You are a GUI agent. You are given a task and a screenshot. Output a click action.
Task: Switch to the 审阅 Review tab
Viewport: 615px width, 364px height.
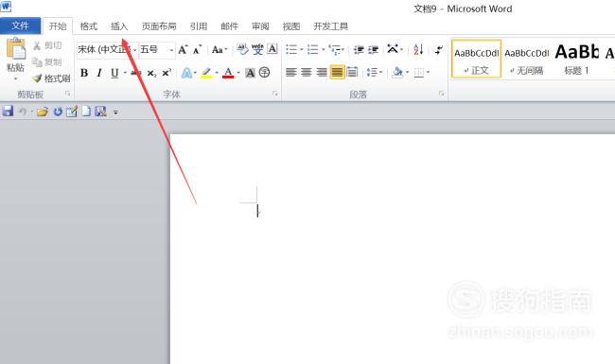260,26
